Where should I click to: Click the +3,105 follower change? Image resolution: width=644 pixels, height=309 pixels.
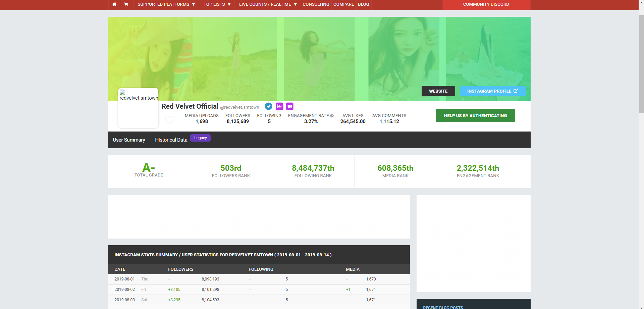(x=174, y=290)
